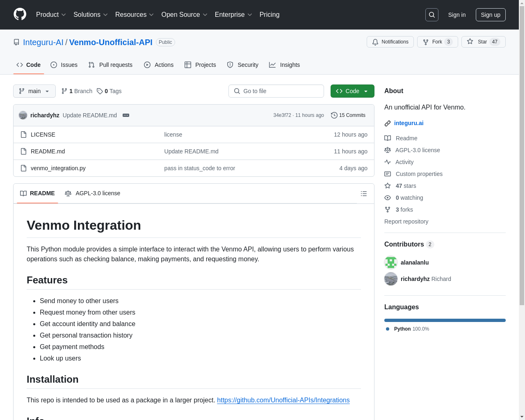525x420 pixels.
Task: Open the Pricing page
Action: (269, 14)
